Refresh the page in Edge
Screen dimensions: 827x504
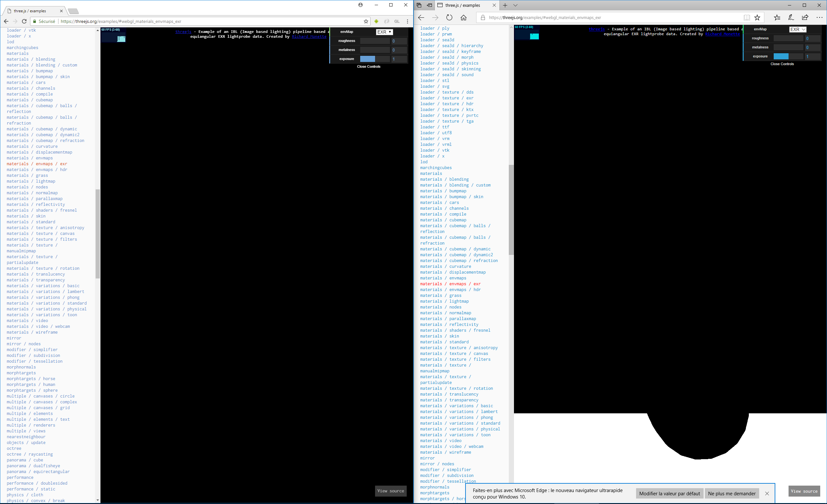[449, 17]
